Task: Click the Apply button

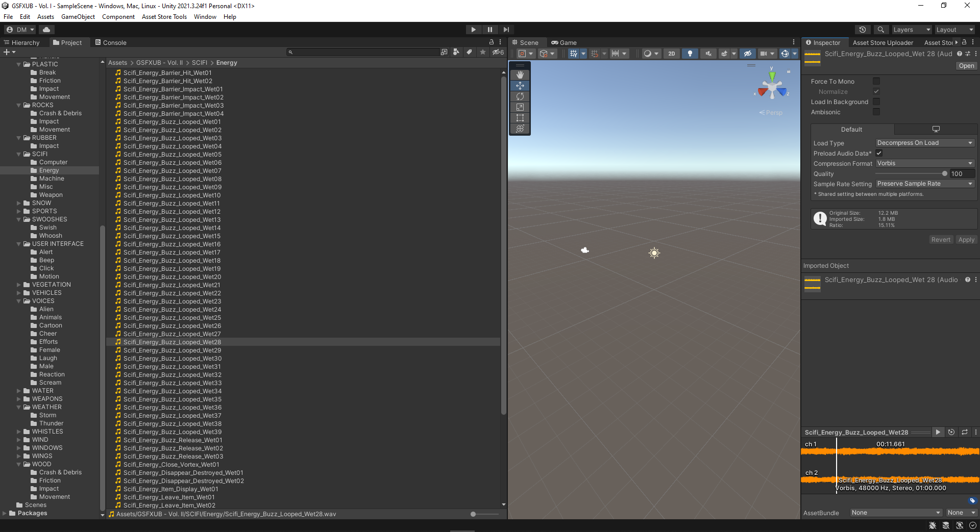Action: click(x=966, y=240)
